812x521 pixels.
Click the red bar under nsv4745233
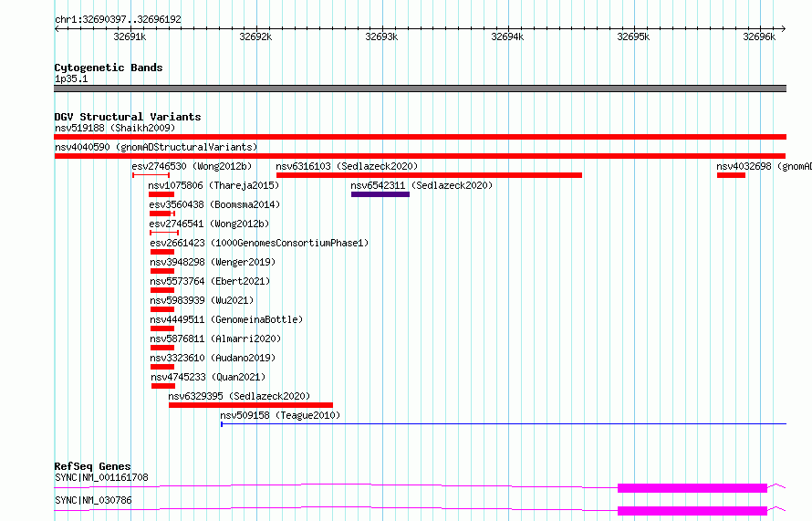[x=163, y=386]
